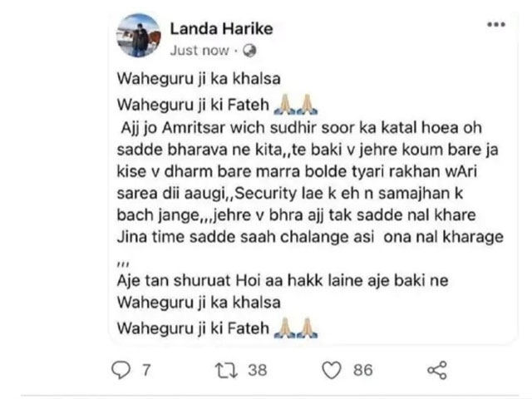Click the retweet count 38
The width and height of the screenshot is (532, 399).
(x=258, y=370)
